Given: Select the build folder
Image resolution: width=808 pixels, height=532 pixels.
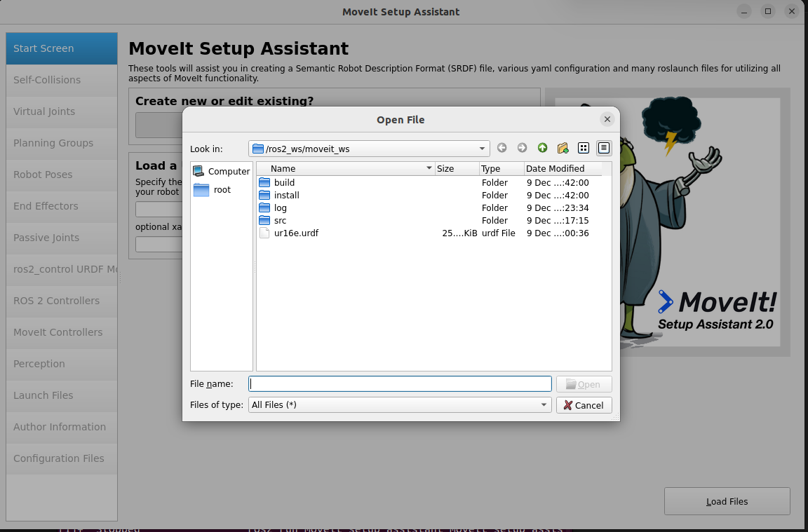Looking at the screenshot, I should click(284, 183).
